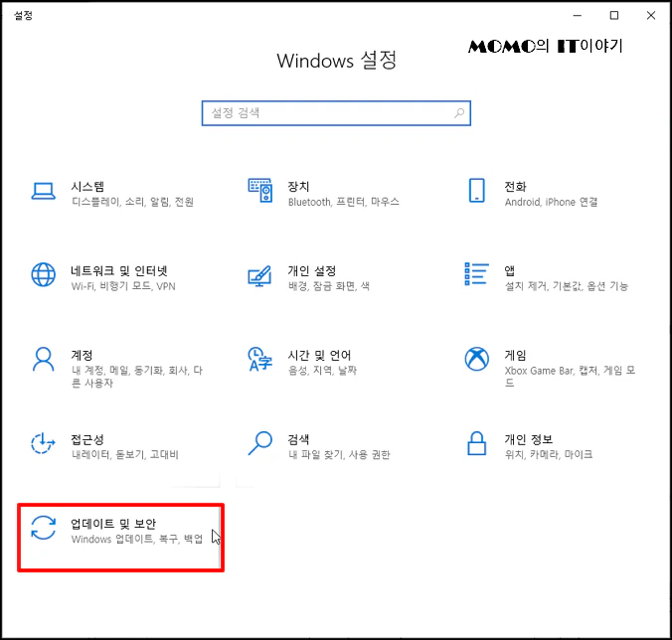Click text '위치, 카메라, 마이크'

pos(549,454)
